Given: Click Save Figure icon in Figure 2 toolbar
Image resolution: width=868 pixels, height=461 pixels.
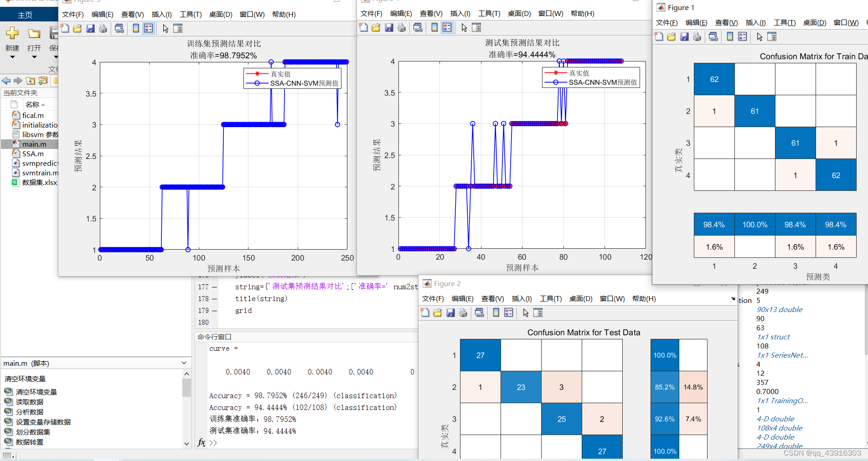Looking at the screenshot, I should (x=450, y=312).
